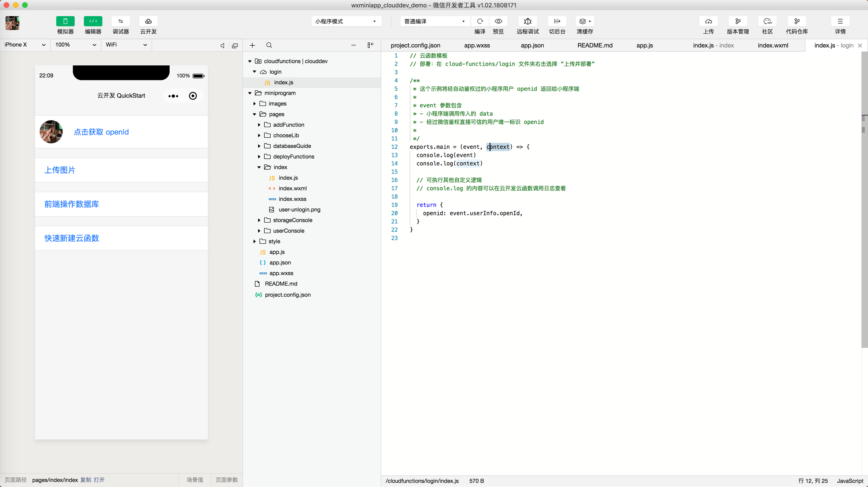
Task: Open the 普通编译 compile mode dropdown
Action: click(434, 21)
